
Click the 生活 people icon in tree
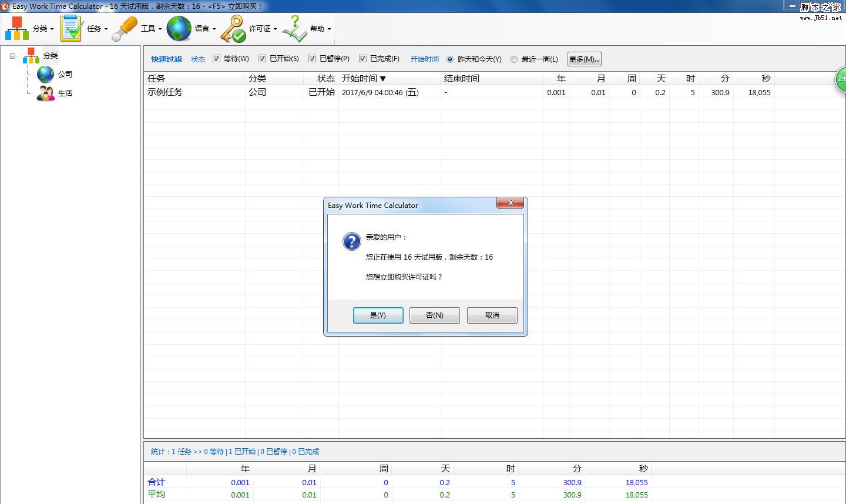[45, 93]
